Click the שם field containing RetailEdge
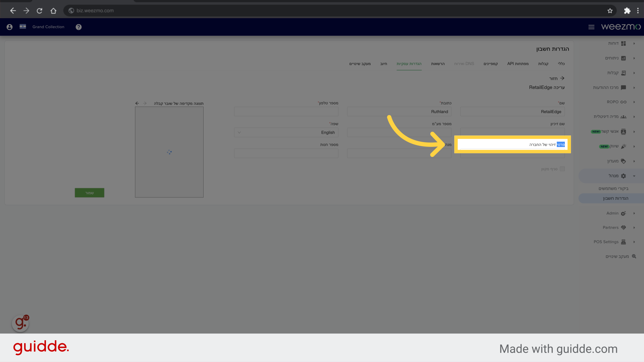The image size is (644, 362). (513, 112)
